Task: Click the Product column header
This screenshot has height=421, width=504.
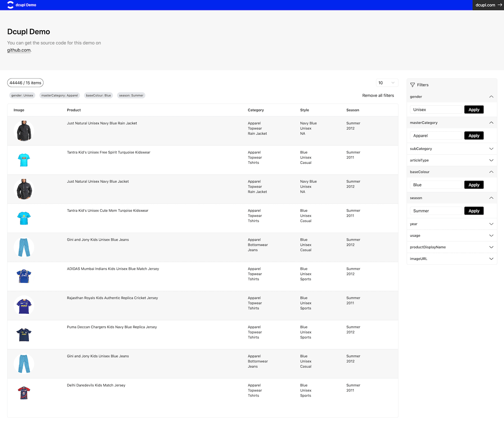Action: (x=74, y=110)
